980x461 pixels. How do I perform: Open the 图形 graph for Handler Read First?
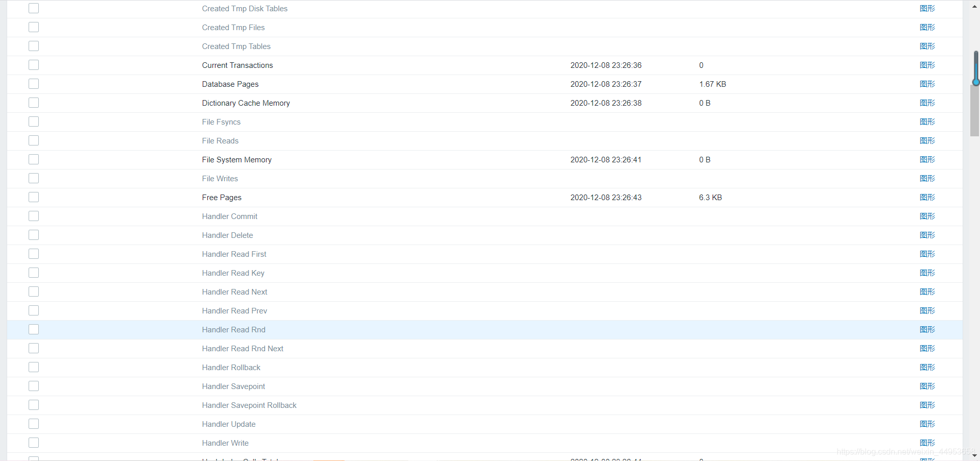point(927,254)
